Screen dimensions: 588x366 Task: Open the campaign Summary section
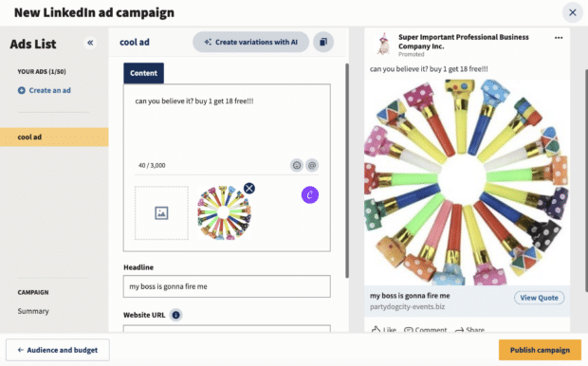point(33,311)
